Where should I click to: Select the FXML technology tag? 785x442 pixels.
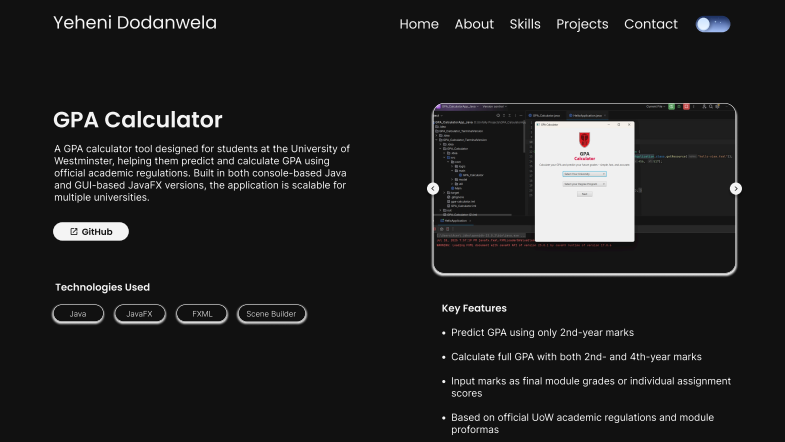[202, 314]
